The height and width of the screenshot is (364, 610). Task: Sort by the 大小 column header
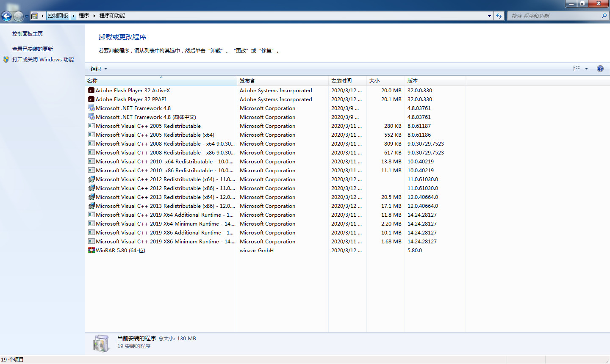click(x=385, y=80)
